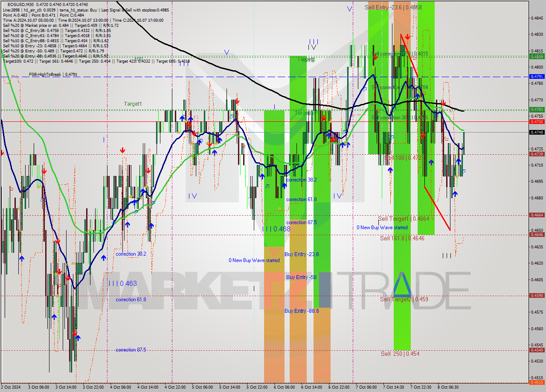
Task: Click the '4 Oct 22:00' time axis label
Action: [x=174, y=387]
